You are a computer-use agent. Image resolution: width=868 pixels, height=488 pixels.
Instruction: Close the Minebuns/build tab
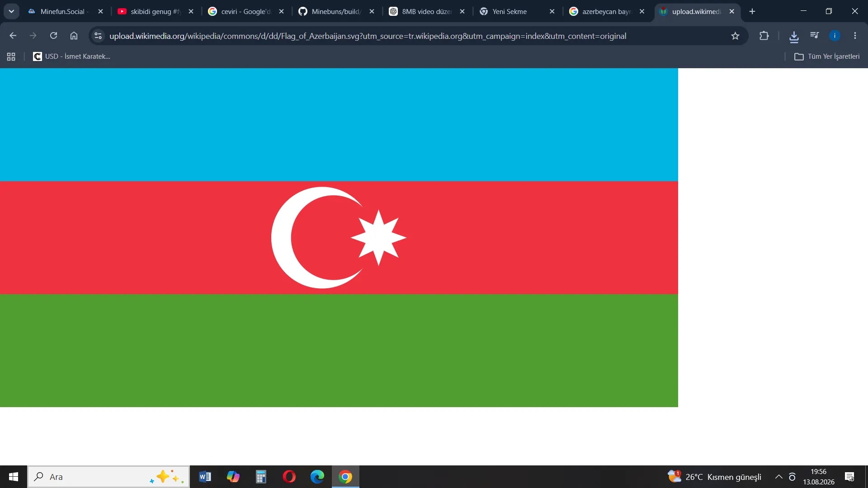372,11
